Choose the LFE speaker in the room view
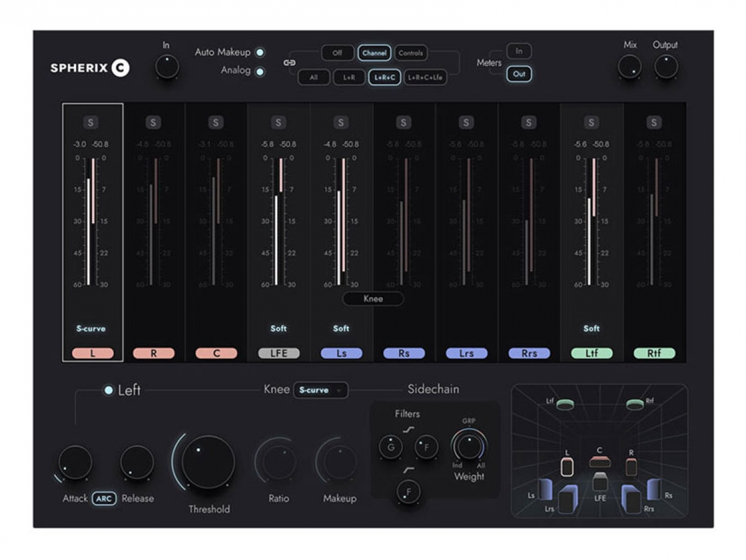The image size is (746, 560). (x=599, y=482)
